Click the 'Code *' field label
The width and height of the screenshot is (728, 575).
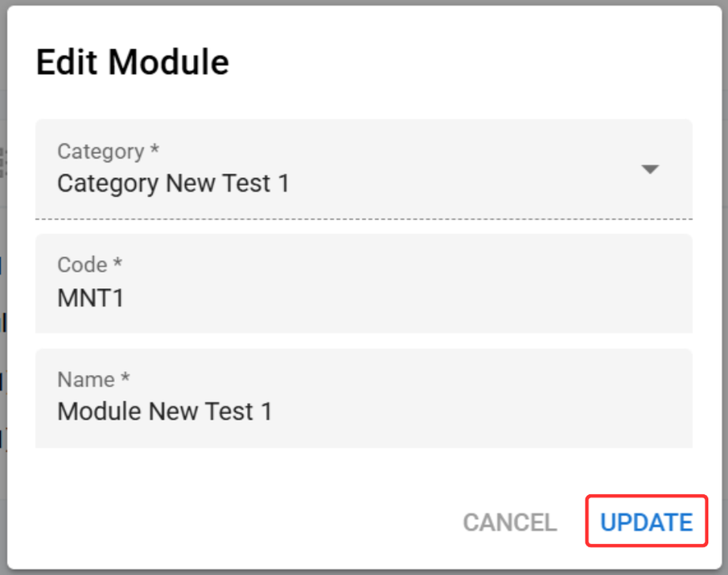point(89,265)
